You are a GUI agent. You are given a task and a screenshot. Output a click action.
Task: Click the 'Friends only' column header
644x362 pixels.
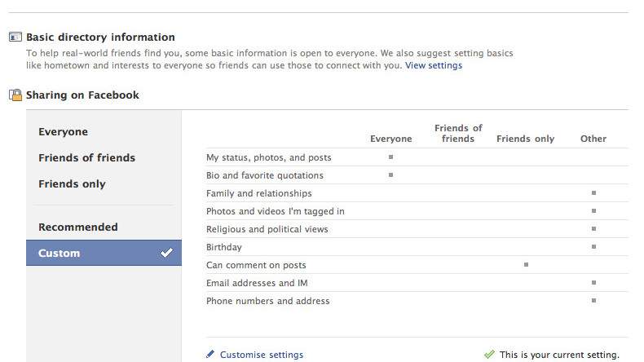pyautogui.click(x=525, y=139)
